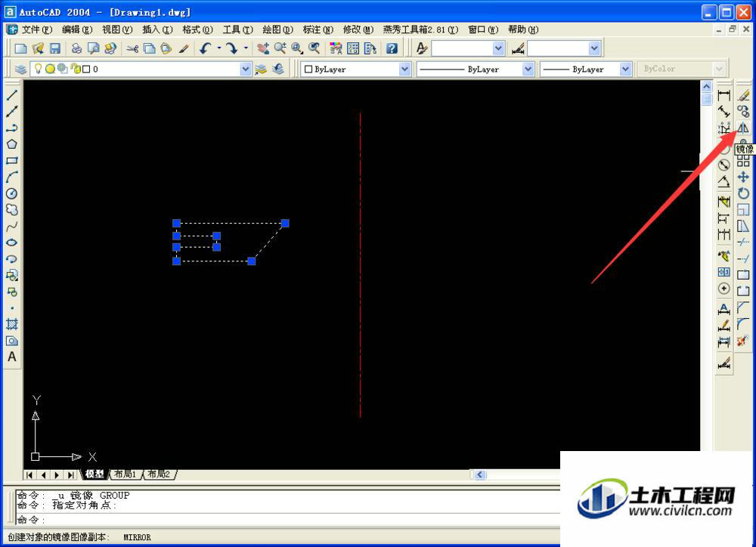Select the Chamfer tool
The height and width of the screenshot is (547, 756).
(743, 307)
